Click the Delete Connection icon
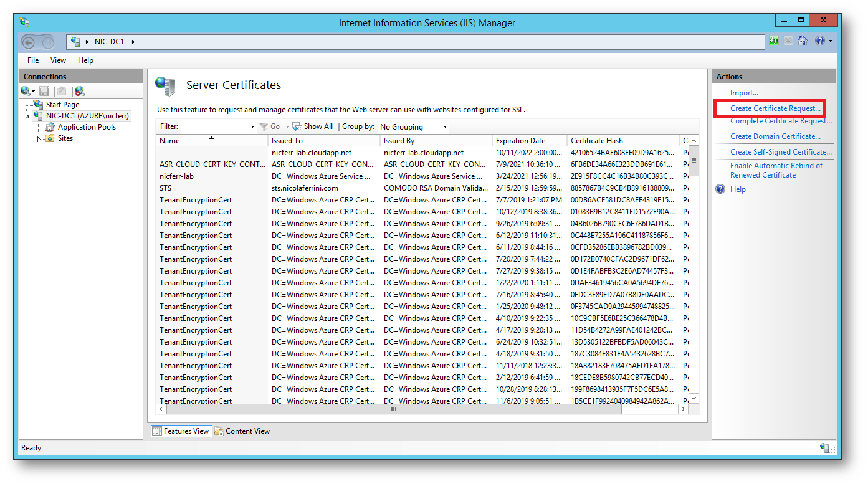 (x=80, y=91)
